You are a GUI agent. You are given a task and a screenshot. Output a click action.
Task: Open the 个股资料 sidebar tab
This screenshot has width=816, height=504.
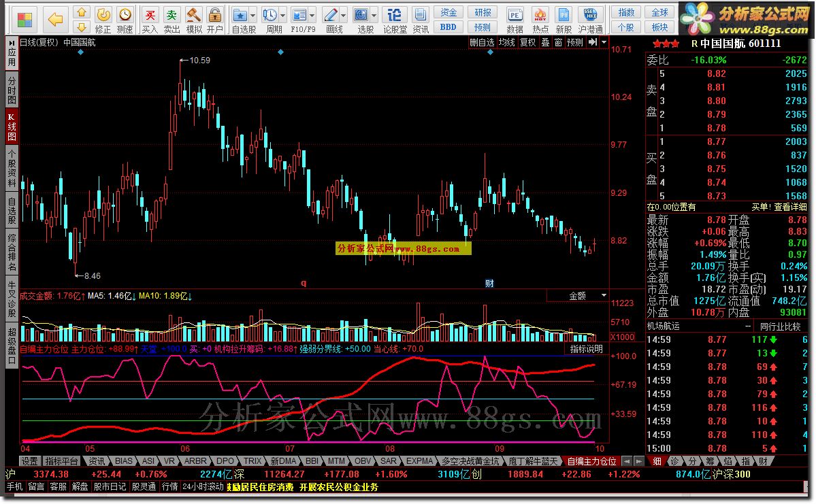(x=12, y=167)
